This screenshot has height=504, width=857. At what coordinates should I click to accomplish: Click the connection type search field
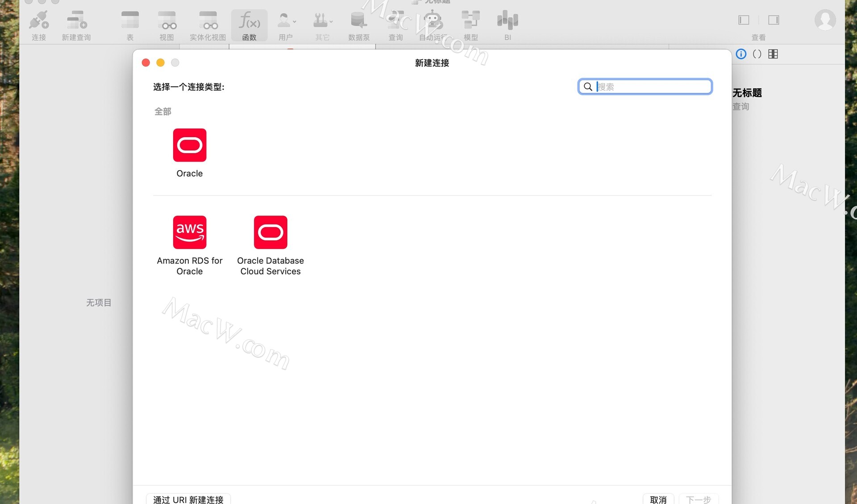pos(645,87)
